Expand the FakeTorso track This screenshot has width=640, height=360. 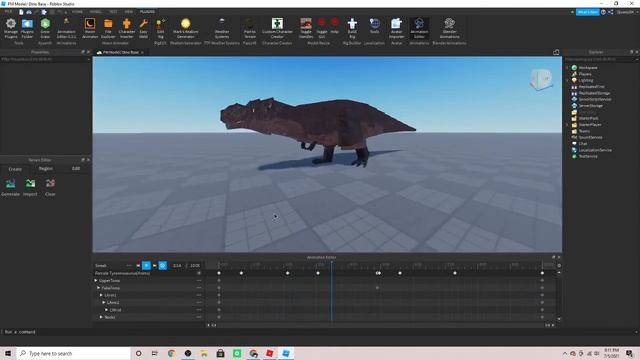pos(98,288)
